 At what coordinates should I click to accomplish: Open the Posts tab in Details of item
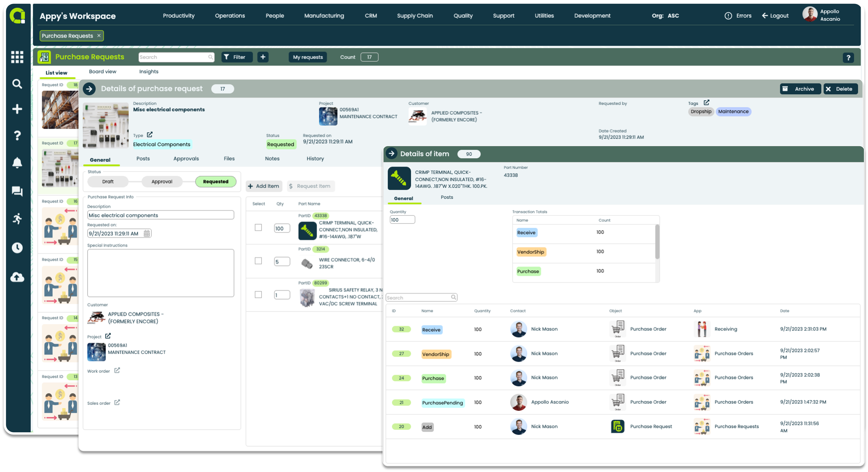click(x=447, y=197)
